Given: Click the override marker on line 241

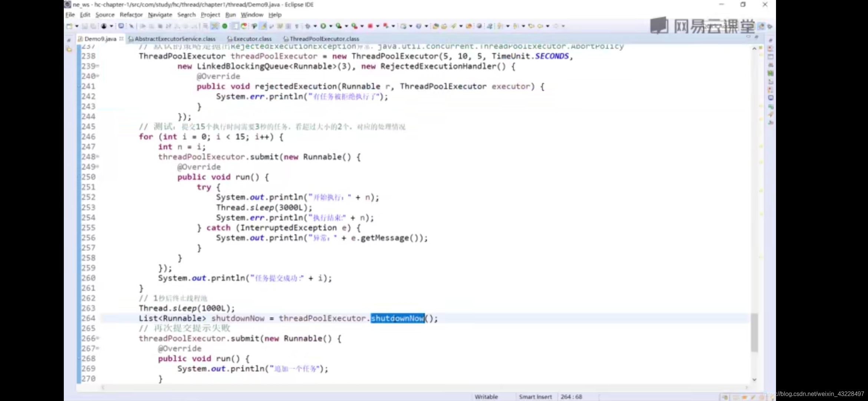Looking at the screenshot, I should pyautogui.click(x=79, y=86).
